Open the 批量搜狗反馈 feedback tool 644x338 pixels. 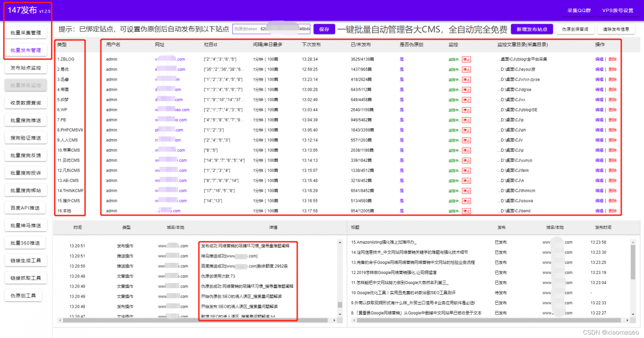pyautogui.click(x=25, y=155)
